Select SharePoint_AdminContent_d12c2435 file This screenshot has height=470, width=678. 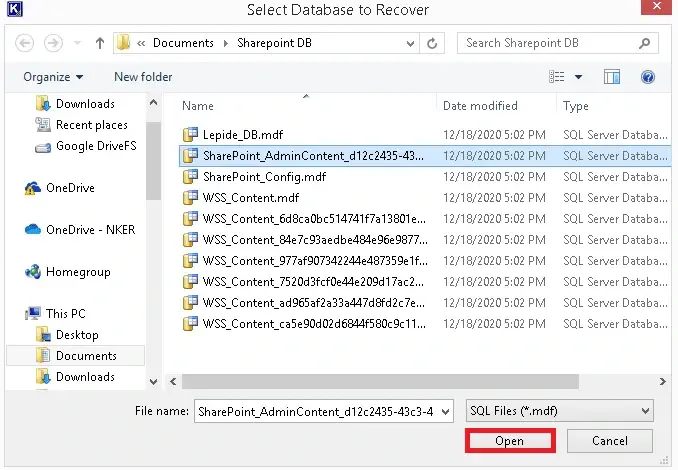[x=425, y=156]
